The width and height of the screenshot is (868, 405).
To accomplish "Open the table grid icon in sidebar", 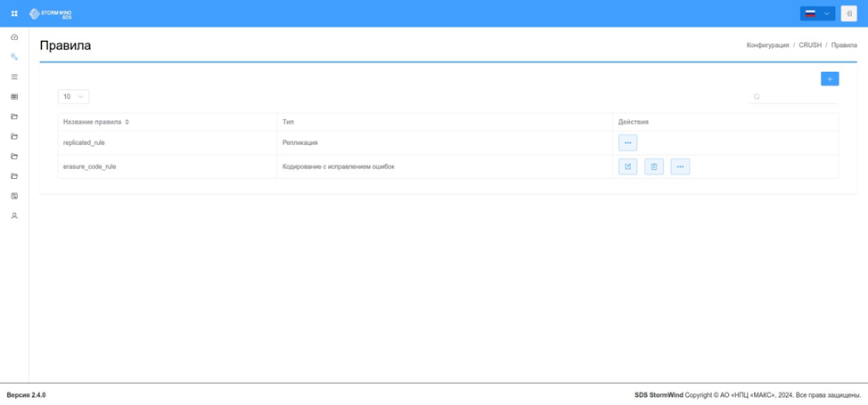I will [14, 97].
